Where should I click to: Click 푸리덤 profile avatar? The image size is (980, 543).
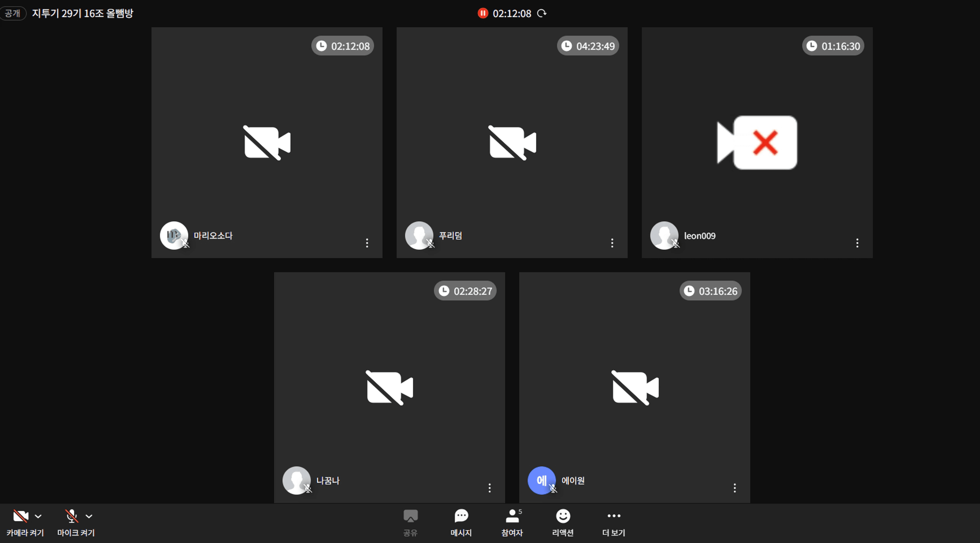point(419,235)
